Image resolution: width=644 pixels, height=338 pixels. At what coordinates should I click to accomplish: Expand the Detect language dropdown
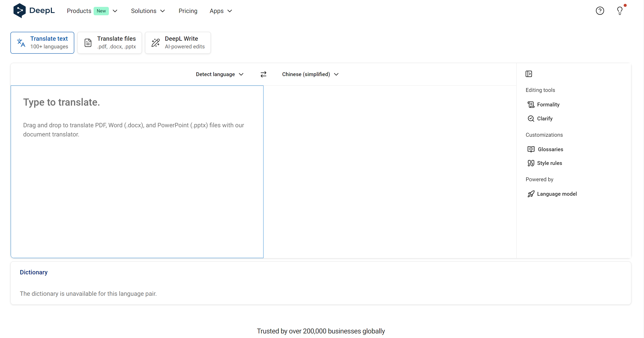(219, 74)
